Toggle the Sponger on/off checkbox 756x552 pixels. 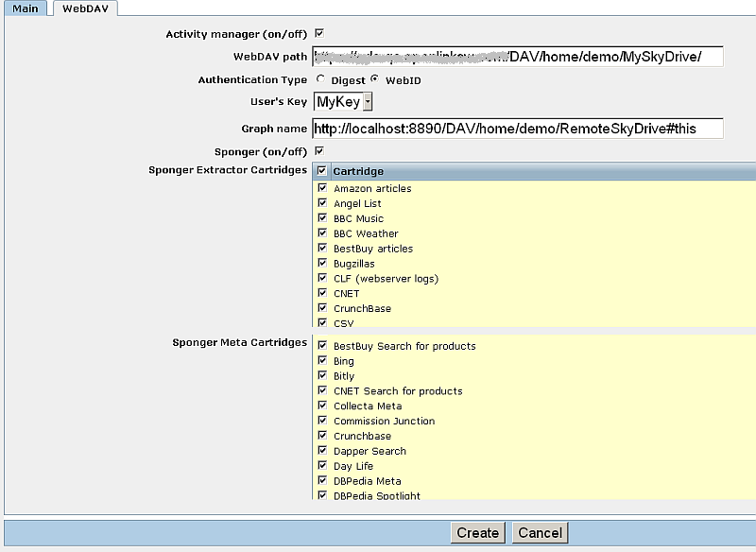coord(318,150)
